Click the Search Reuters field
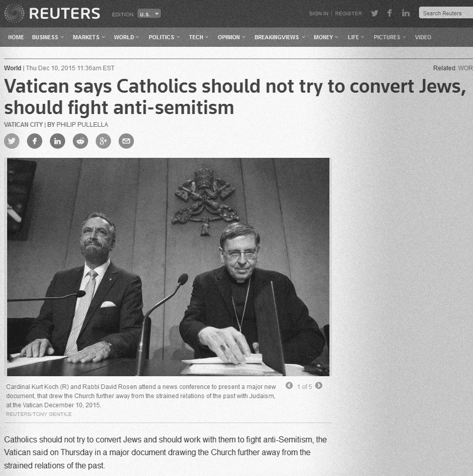 446,13
